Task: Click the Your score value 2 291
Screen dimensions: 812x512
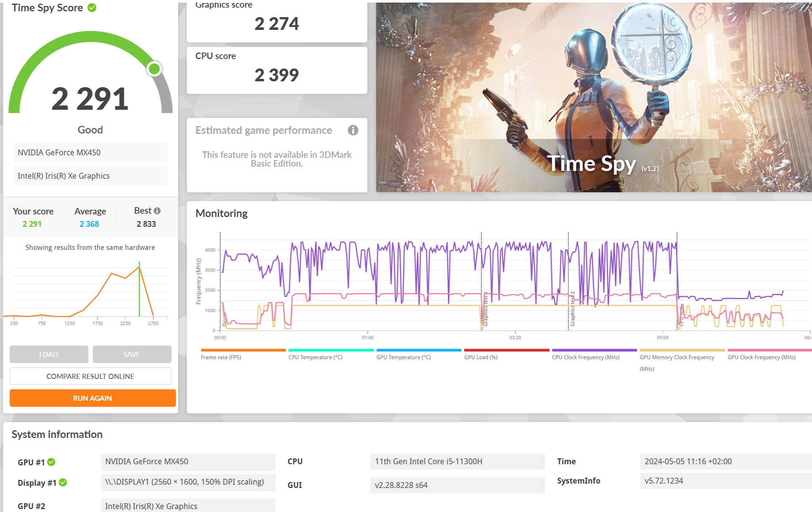Action: (x=32, y=224)
